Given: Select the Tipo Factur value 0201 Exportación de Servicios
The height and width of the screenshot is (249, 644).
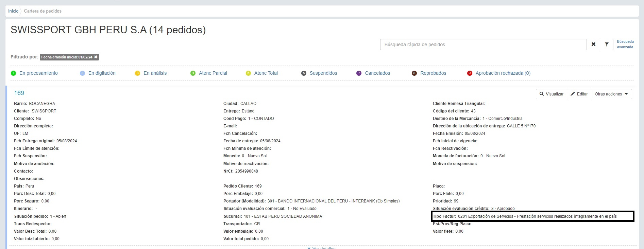Looking at the screenshot, I should coord(537,216).
